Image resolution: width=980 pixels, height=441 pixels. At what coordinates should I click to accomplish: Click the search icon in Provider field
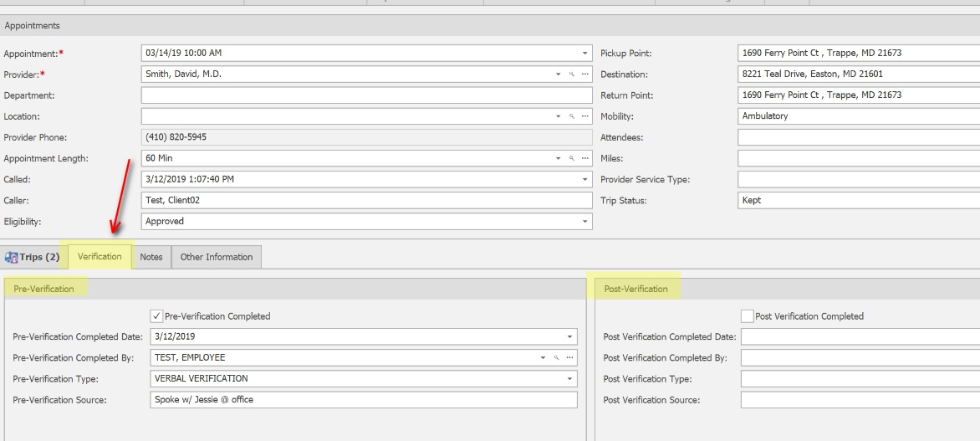coord(571,74)
